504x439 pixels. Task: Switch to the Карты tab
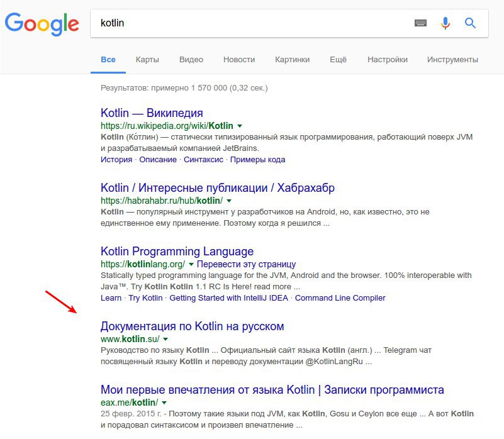(147, 60)
